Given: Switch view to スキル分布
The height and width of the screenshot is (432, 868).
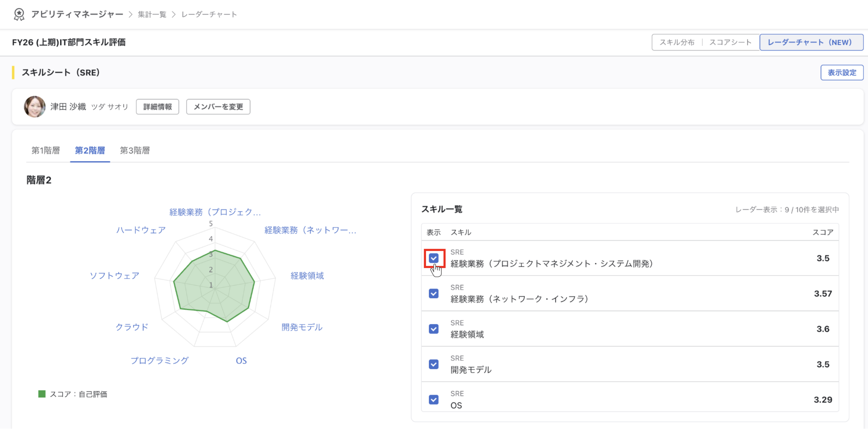Looking at the screenshot, I should pyautogui.click(x=677, y=43).
